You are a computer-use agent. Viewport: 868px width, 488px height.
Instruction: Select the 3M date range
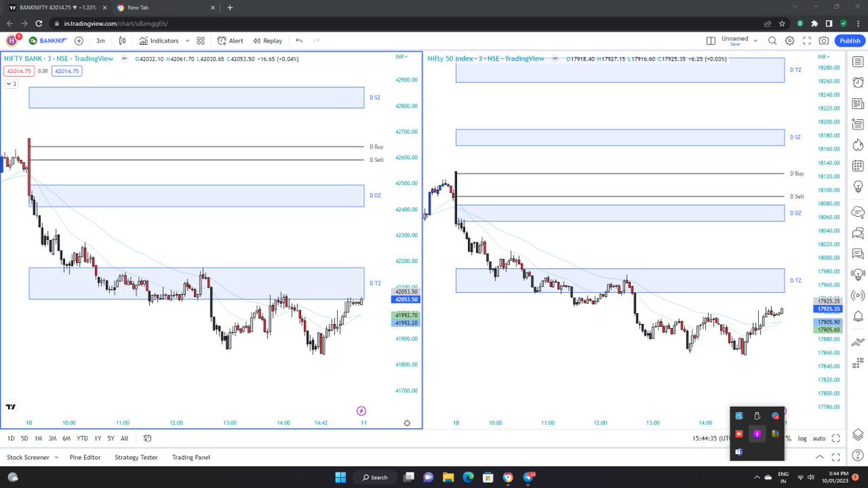pyautogui.click(x=52, y=438)
